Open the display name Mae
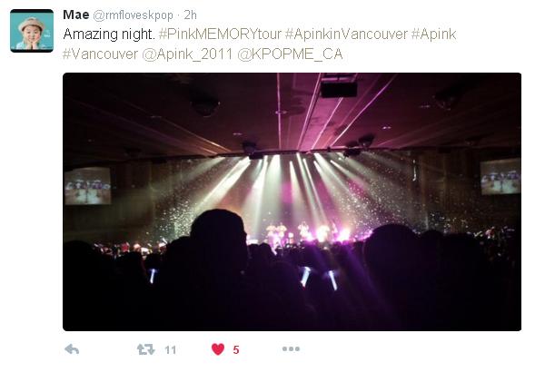The width and height of the screenshot is (545, 392). [76, 15]
